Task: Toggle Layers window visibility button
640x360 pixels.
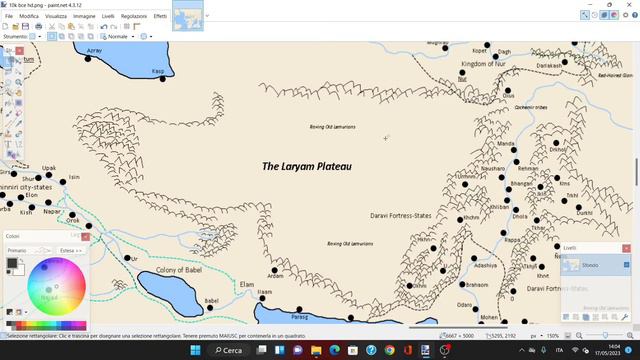Action: [x=604, y=15]
